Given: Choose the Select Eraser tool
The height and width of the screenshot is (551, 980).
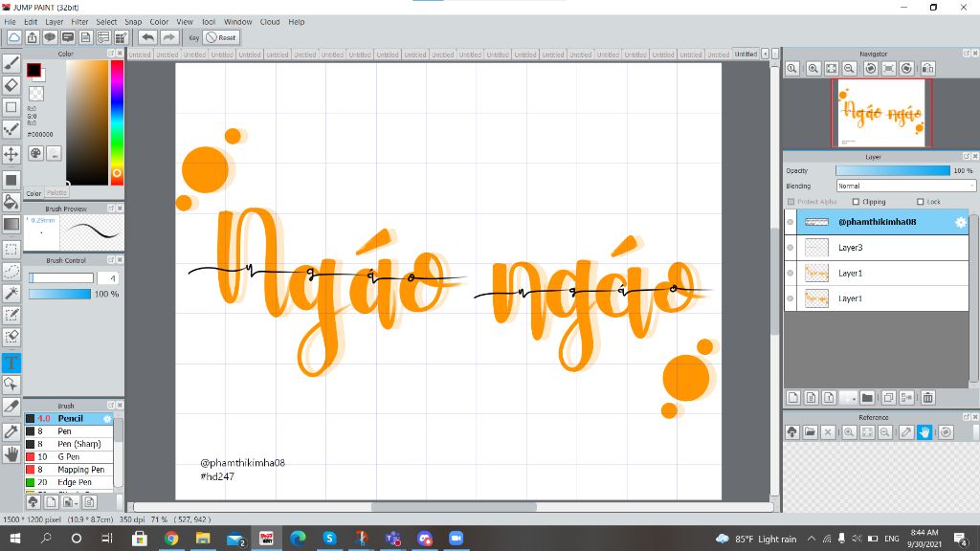Looking at the screenshot, I should tap(11, 337).
